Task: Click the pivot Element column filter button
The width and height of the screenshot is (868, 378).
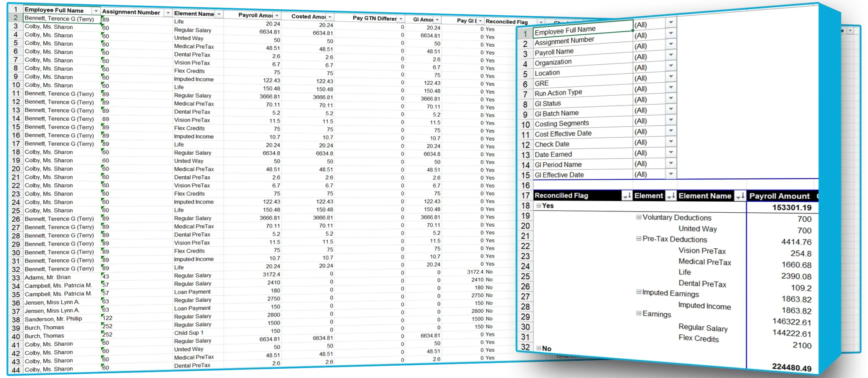Action: 671,196
